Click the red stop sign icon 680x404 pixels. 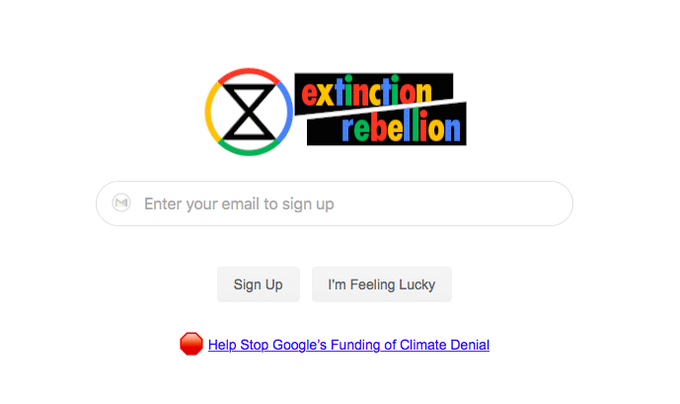pos(191,345)
